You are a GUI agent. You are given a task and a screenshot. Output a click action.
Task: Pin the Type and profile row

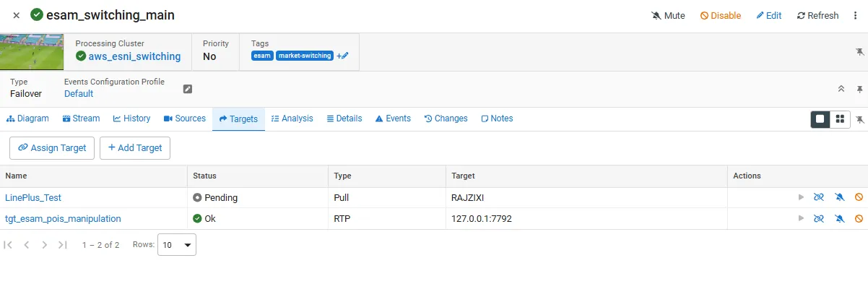(x=859, y=89)
